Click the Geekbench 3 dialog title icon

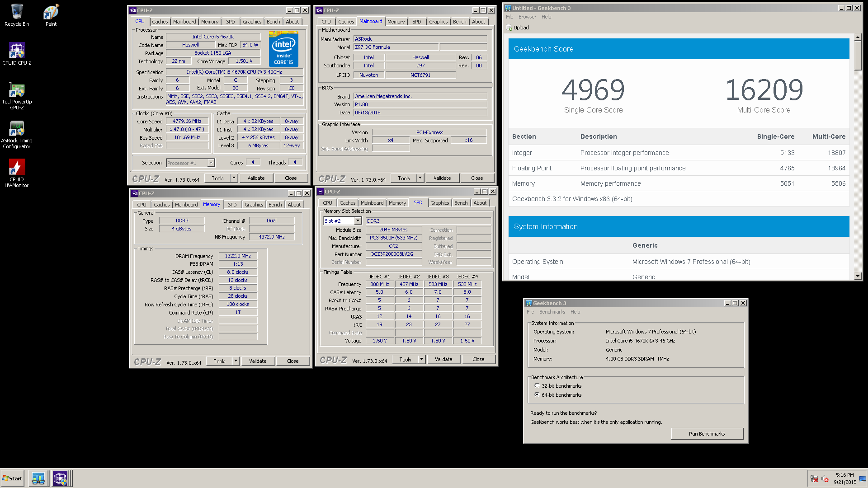[x=528, y=303]
